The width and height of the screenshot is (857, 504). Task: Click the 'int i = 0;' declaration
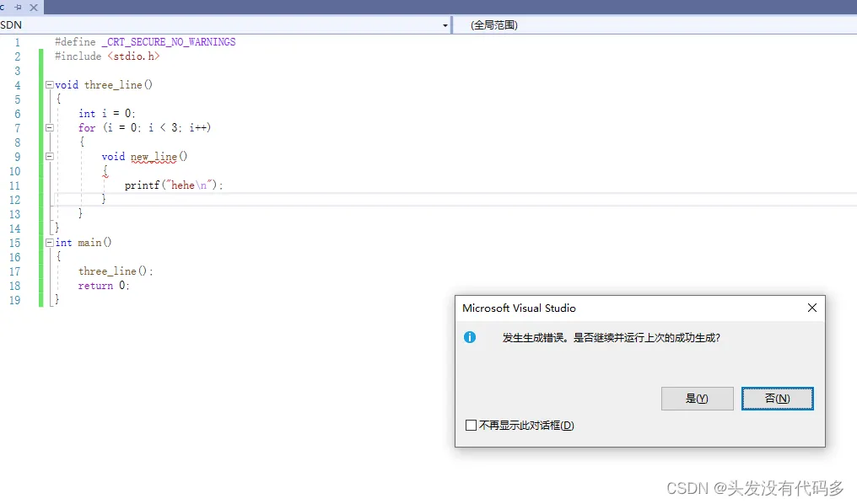click(106, 114)
